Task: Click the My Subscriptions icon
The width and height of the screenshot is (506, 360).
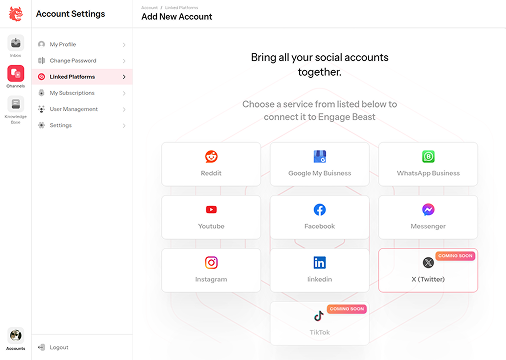Action: (41, 93)
